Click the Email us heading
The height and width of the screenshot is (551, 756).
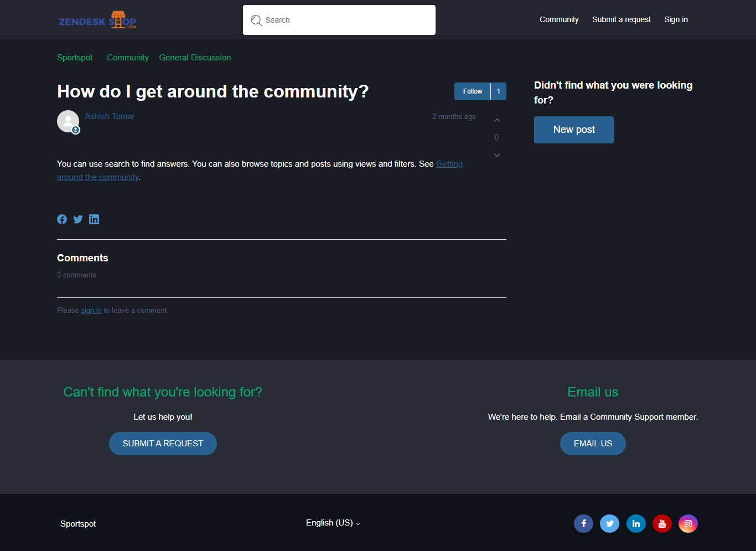pos(593,392)
